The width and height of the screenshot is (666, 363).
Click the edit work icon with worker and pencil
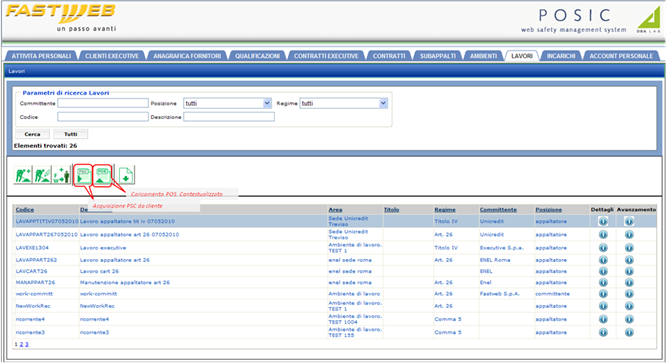[x=42, y=175]
